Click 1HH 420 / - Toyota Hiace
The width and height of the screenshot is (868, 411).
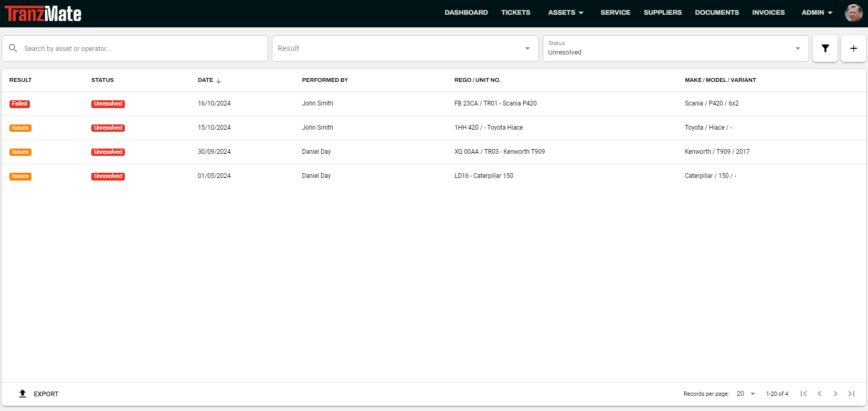[489, 128]
